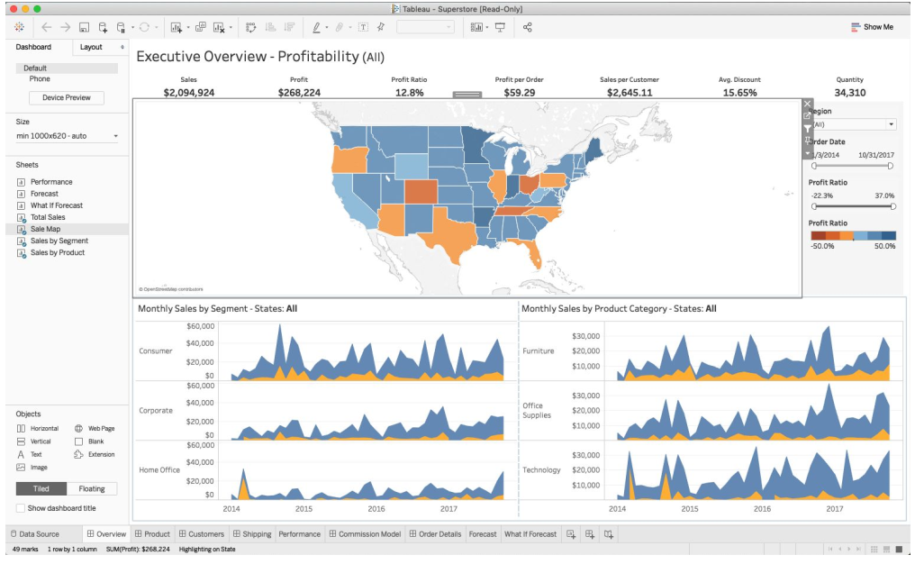Click the Fix Axes pin icon
This screenshot has height=564, width=924.
coord(381,27)
